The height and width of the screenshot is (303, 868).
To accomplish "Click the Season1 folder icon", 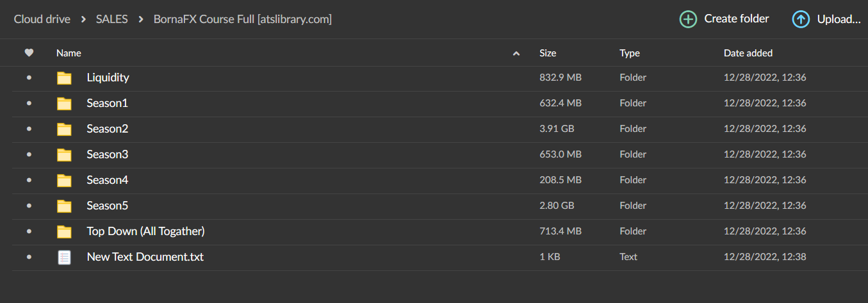I will pyautogui.click(x=64, y=104).
